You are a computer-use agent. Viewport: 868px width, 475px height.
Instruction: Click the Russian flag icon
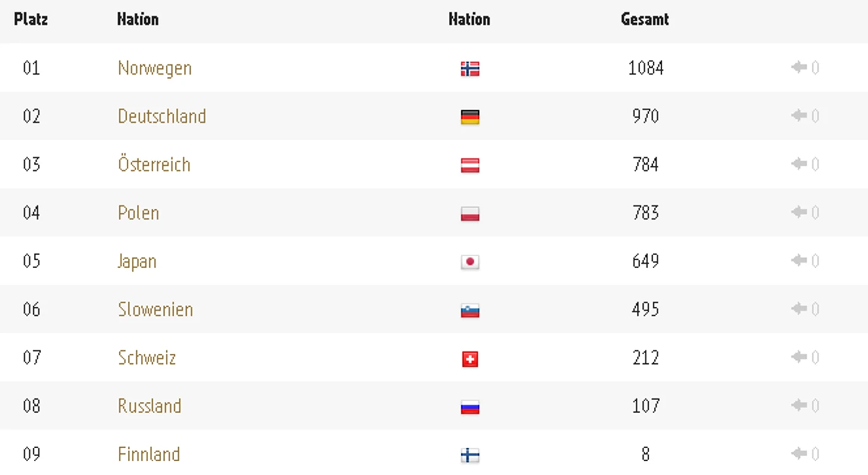pos(470,407)
